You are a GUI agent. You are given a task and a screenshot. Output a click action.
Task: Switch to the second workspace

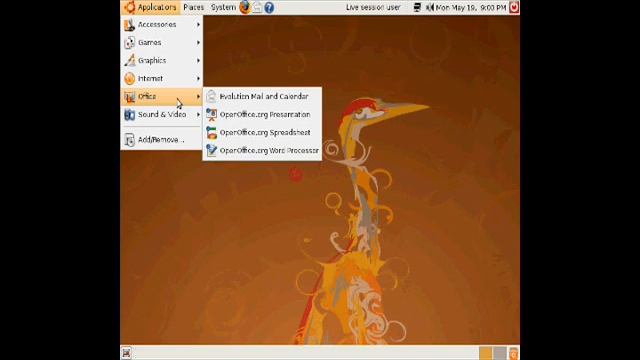pyautogui.click(x=500, y=353)
